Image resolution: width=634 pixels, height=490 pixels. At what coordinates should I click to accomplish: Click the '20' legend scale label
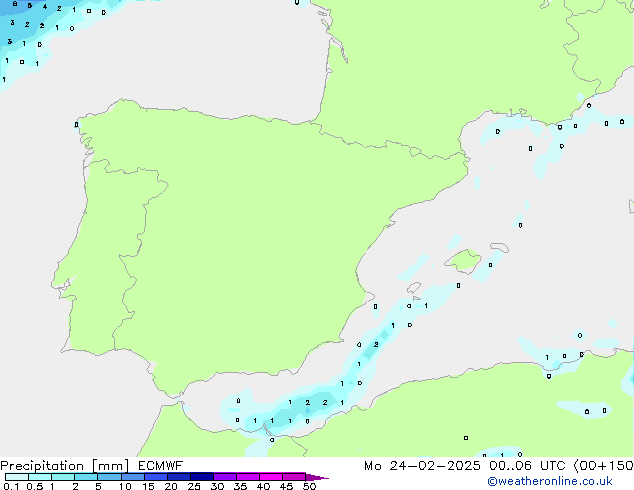click(x=171, y=486)
